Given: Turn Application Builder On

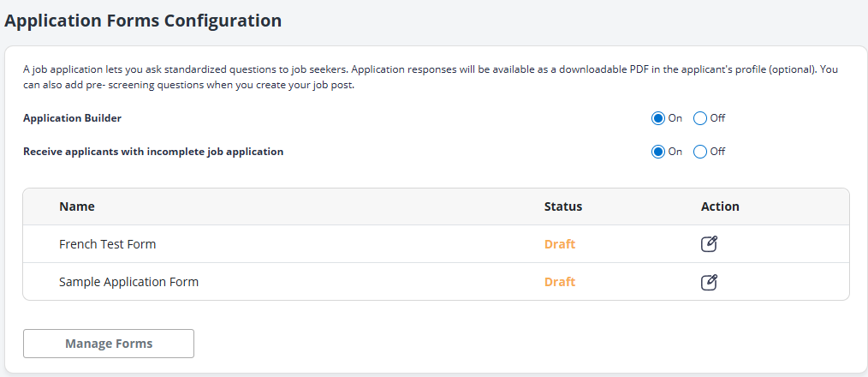Looking at the screenshot, I should (x=658, y=118).
